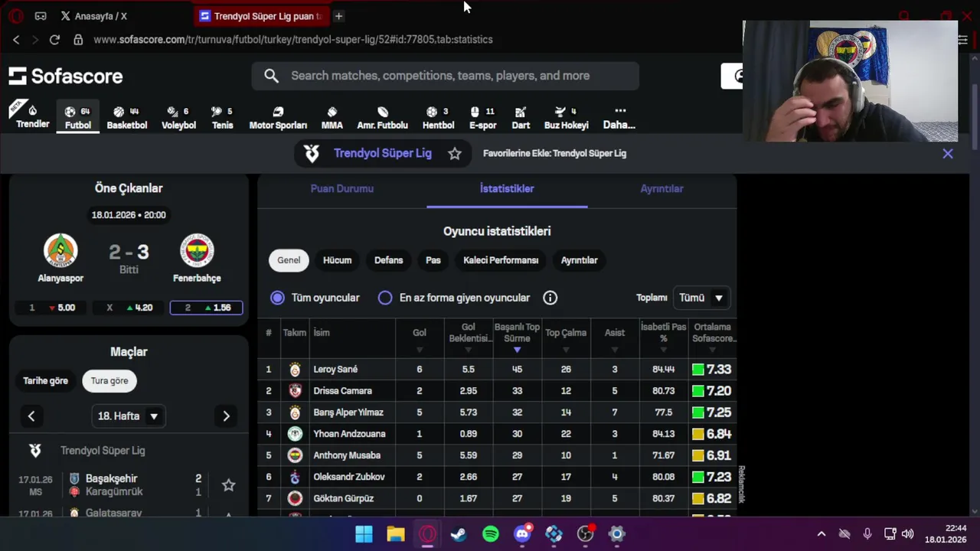Screen dimensions: 980x551
Task: Select the Pas statistics filter
Action: click(433, 260)
